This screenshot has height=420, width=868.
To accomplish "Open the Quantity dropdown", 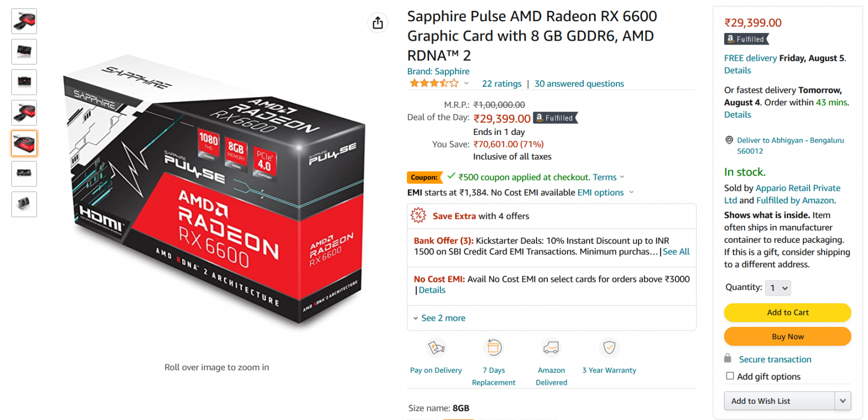I will coord(778,288).
